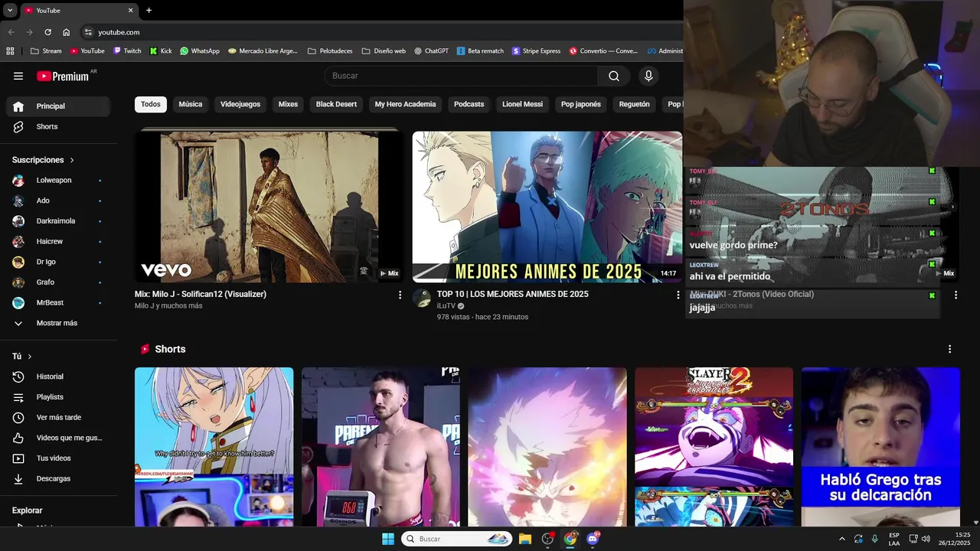Click inside the YouTube Buscar field

461,76
